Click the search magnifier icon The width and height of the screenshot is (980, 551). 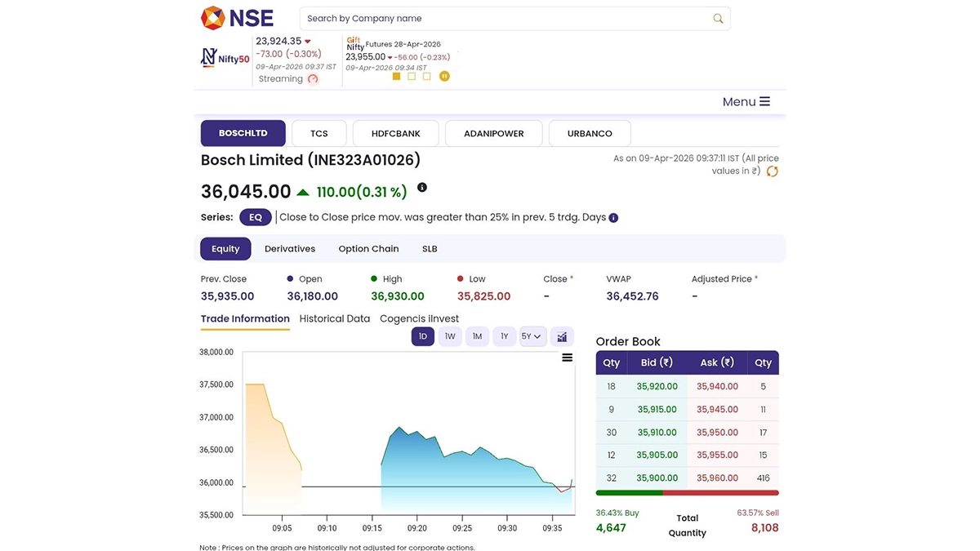coord(718,19)
